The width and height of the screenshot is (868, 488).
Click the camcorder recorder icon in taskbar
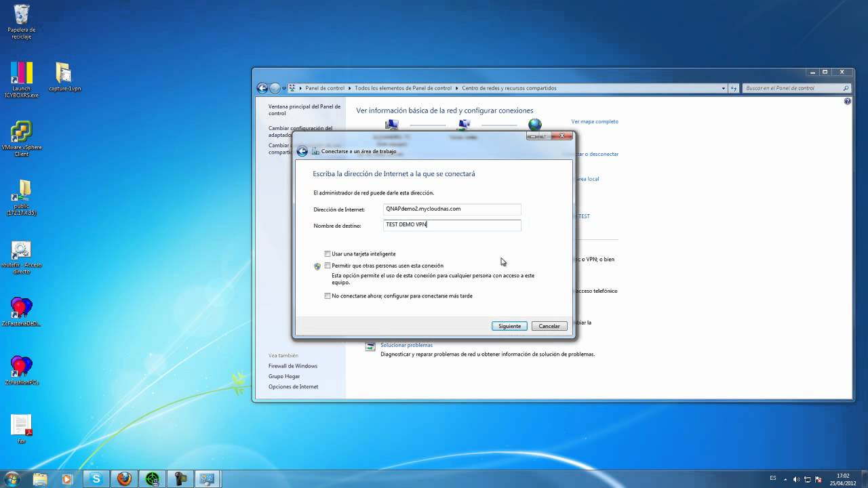coord(180,479)
